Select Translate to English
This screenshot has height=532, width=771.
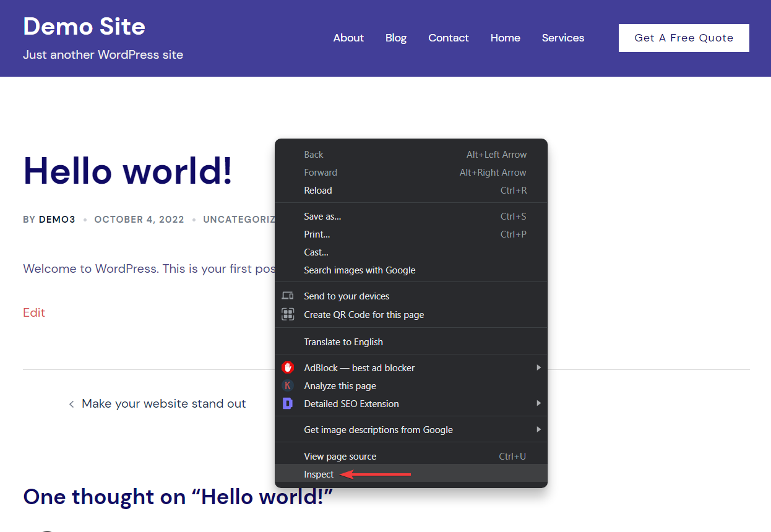(343, 341)
